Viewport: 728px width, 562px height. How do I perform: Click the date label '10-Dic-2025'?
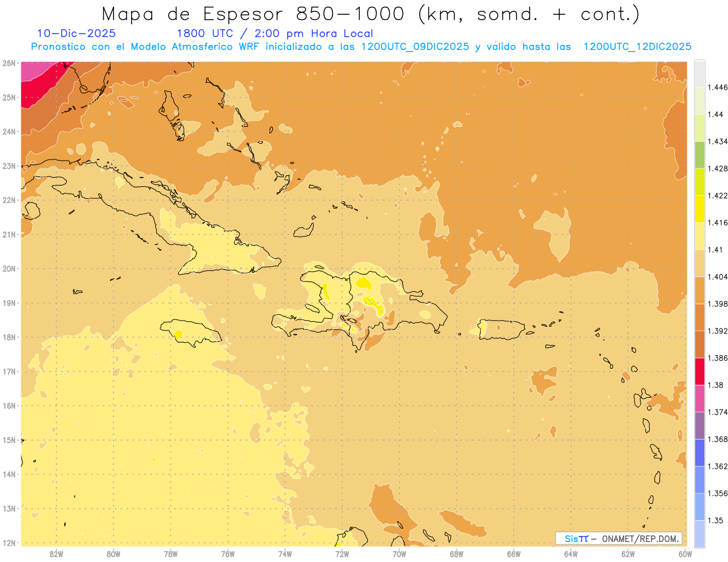coord(76,33)
